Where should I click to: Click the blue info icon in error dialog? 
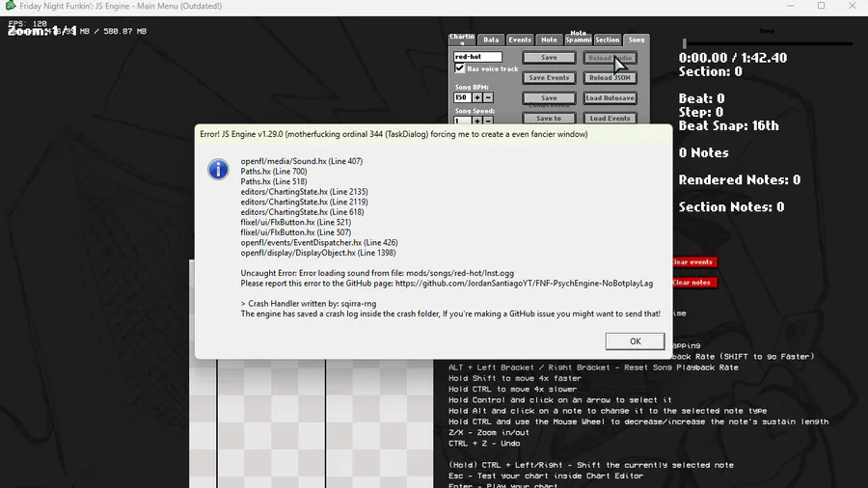(218, 170)
